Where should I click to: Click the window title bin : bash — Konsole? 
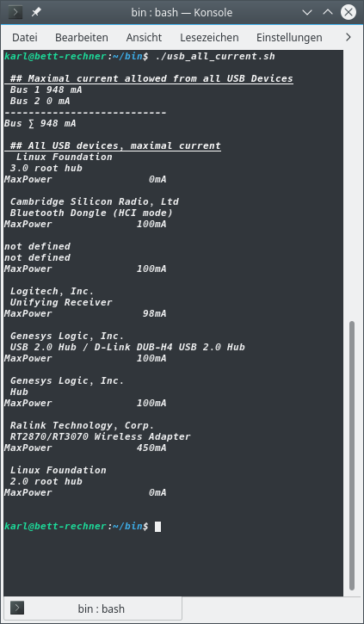182,12
